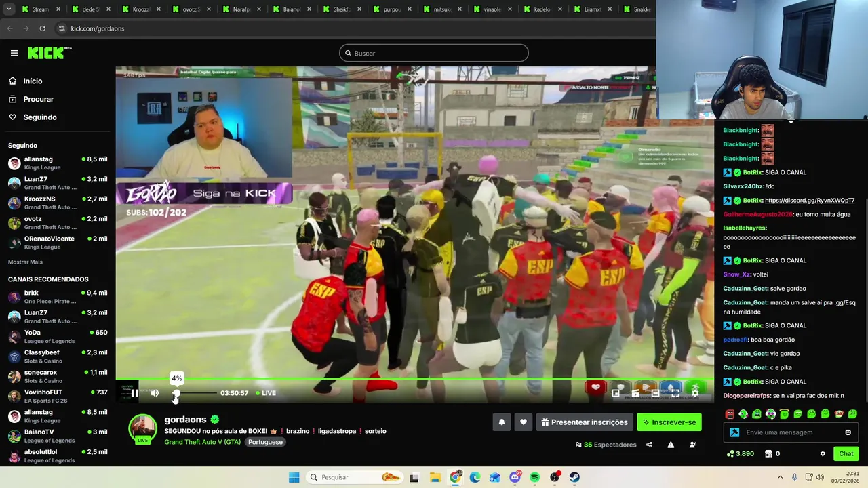Enter fullscreen on the video player

click(675, 393)
